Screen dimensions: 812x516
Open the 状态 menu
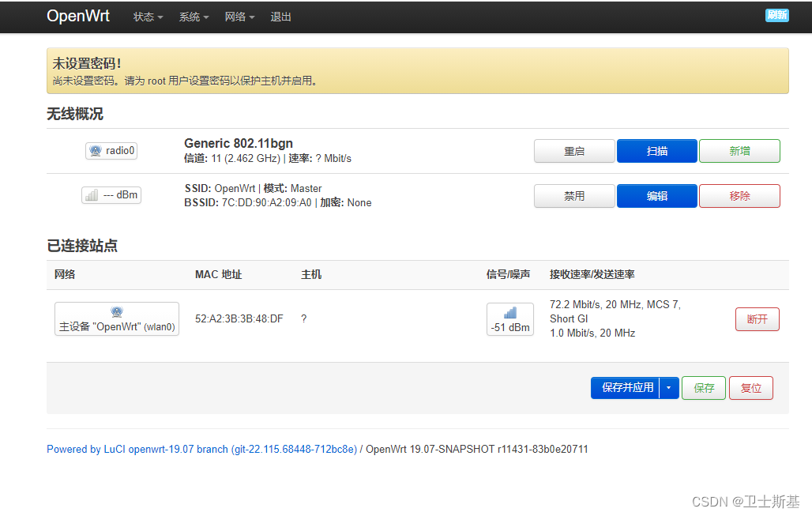point(148,17)
